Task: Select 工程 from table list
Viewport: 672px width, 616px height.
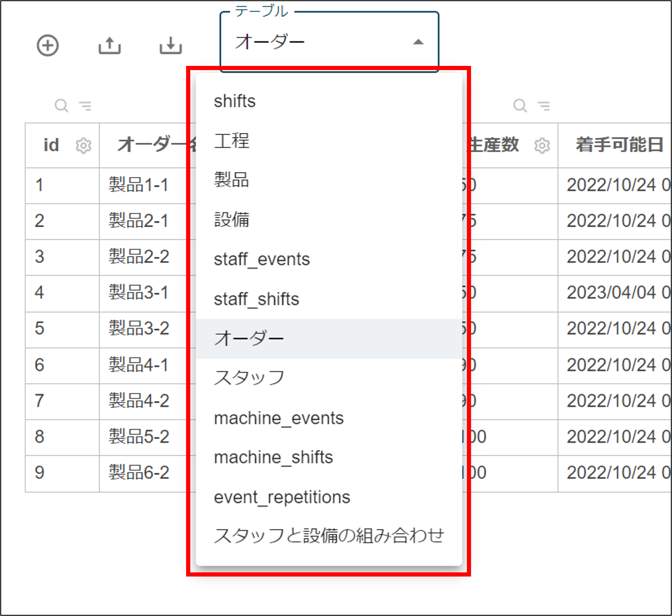Action: (329, 141)
